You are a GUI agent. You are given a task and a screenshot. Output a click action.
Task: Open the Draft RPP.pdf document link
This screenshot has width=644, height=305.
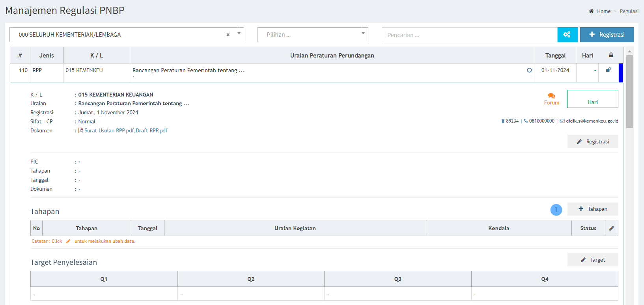[151, 130]
